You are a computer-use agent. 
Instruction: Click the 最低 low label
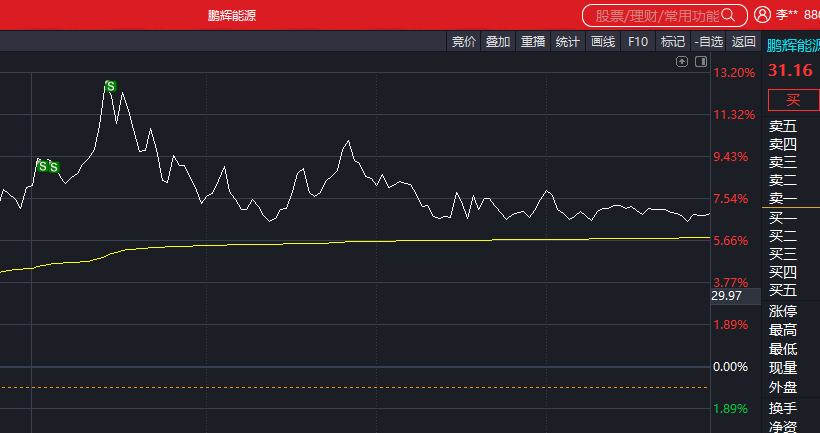pos(783,349)
